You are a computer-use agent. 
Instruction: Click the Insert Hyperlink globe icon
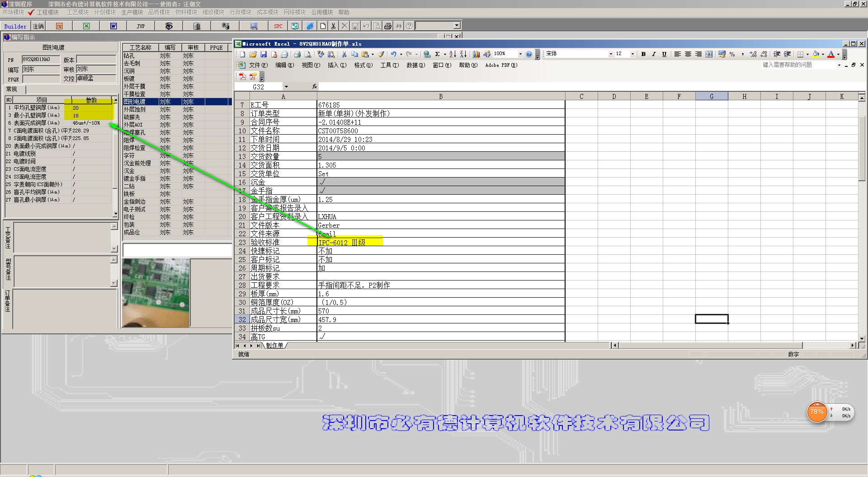coord(427,54)
